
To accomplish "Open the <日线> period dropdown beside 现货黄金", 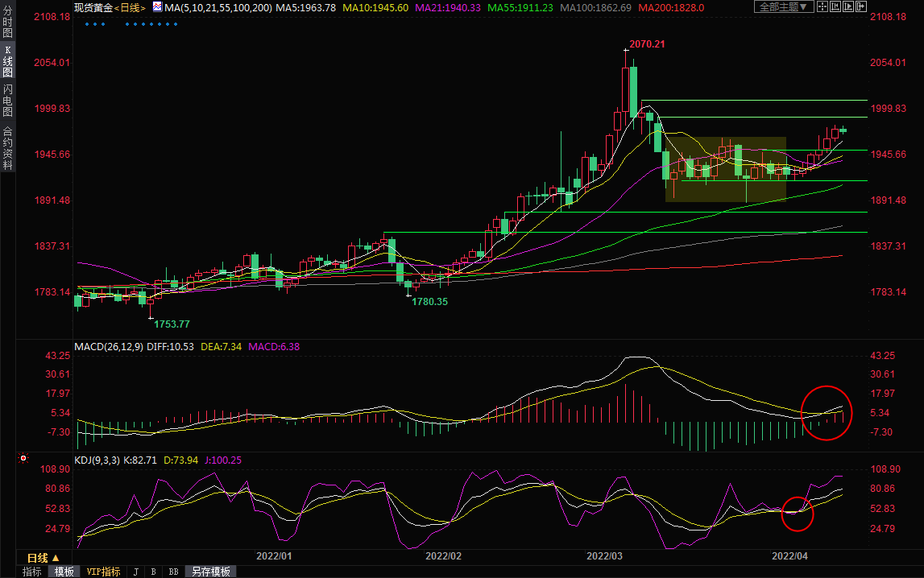I will click(x=131, y=7).
